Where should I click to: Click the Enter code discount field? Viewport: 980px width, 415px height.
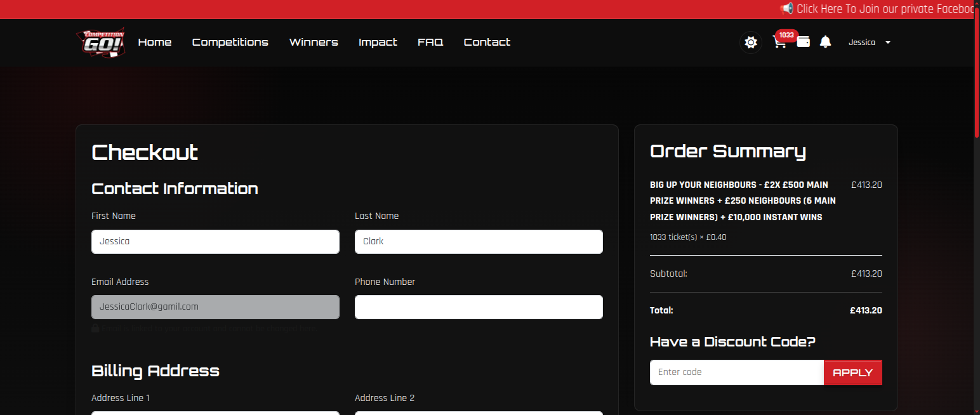click(x=737, y=372)
